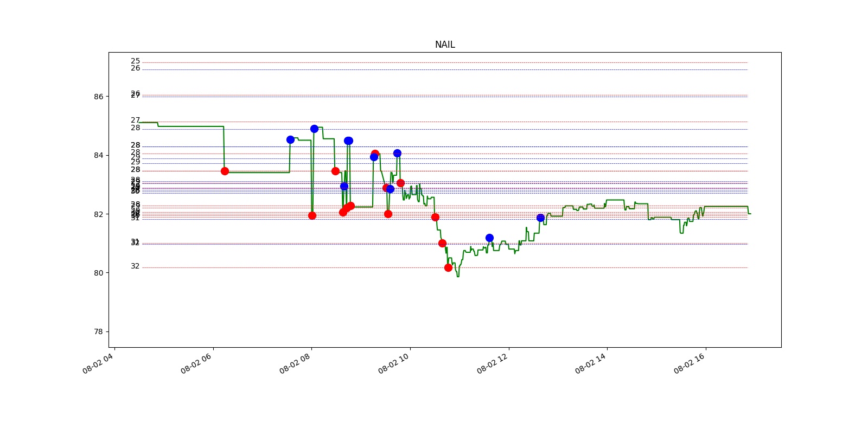Image resolution: width=868 pixels, height=434 pixels.
Task: Click the chart title NAIL
Action: [x=445, y=44]
